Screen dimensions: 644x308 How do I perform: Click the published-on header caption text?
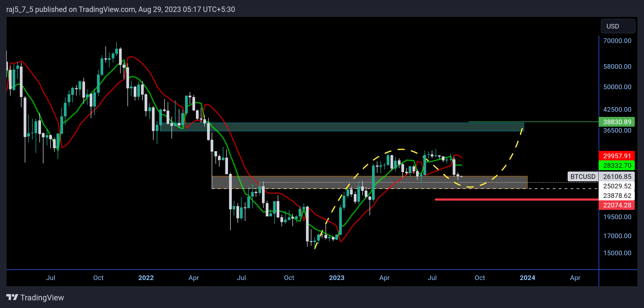pos(121,10)
